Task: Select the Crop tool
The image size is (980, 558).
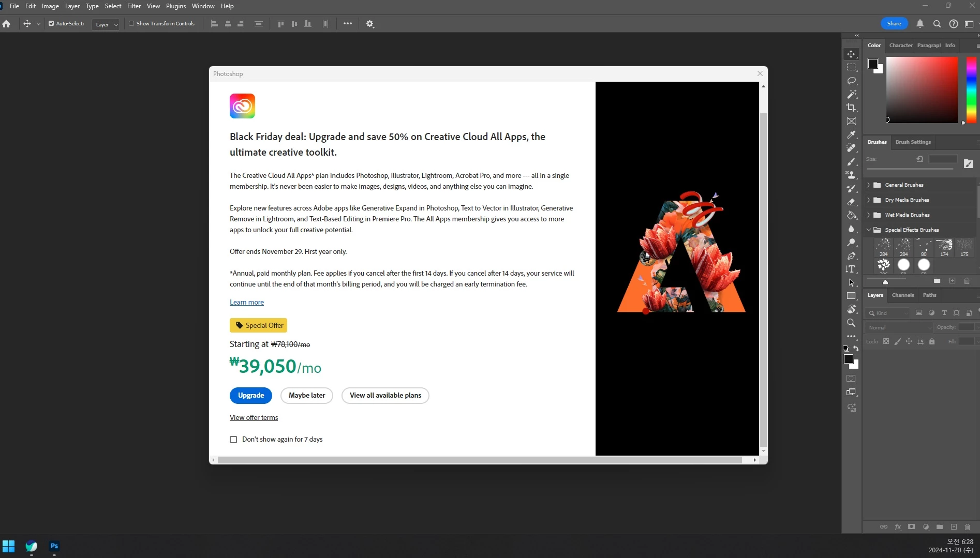Action: pyautogui.click(x=851, y=108)
